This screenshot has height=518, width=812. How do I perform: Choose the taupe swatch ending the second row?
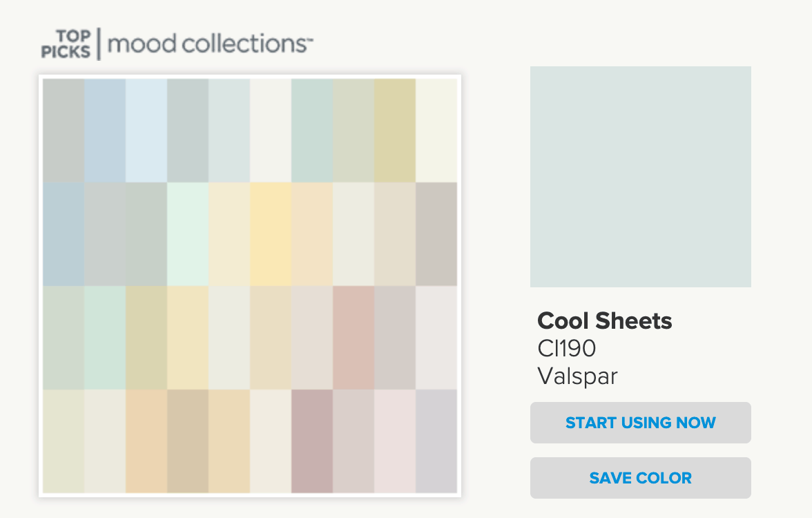436,234
